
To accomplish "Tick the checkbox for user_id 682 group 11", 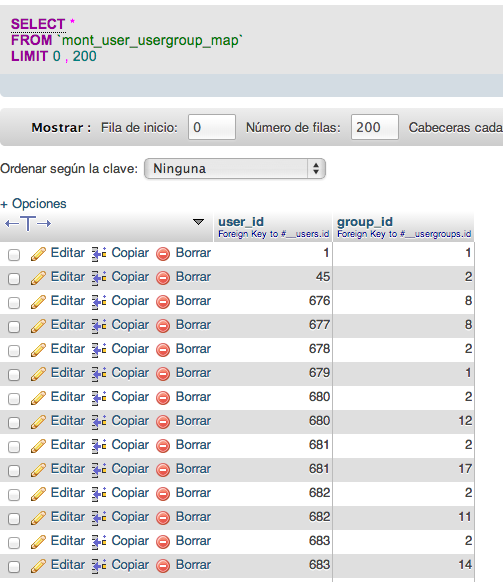I will click(14, 519).
